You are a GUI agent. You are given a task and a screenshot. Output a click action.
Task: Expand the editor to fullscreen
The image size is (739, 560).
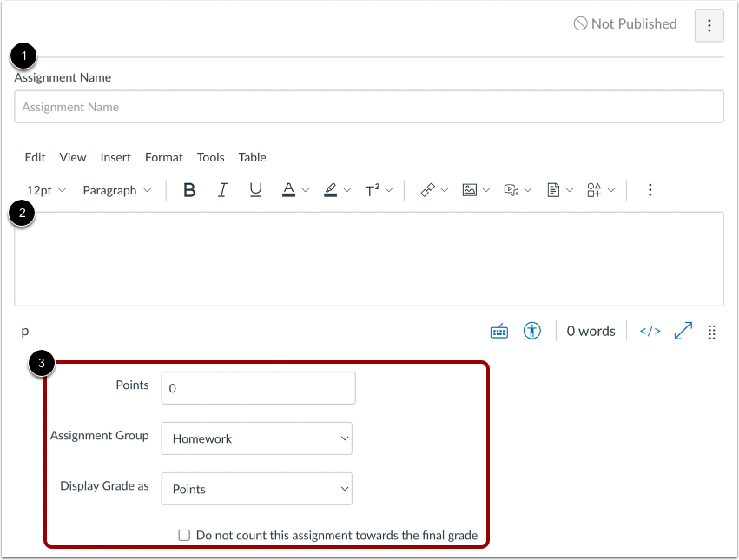[x=683, y=330]
